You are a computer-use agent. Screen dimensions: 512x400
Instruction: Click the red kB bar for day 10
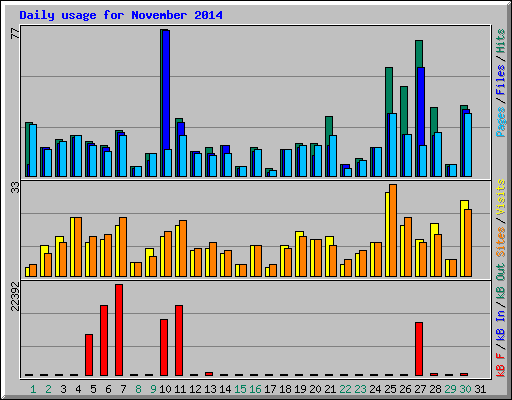pyautogui.click(x=164, y=347)
